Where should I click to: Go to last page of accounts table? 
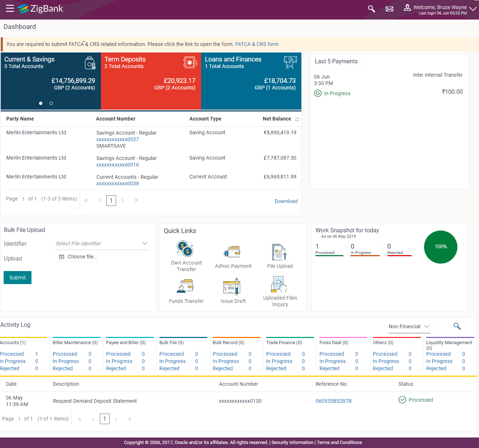click(136, 200)
